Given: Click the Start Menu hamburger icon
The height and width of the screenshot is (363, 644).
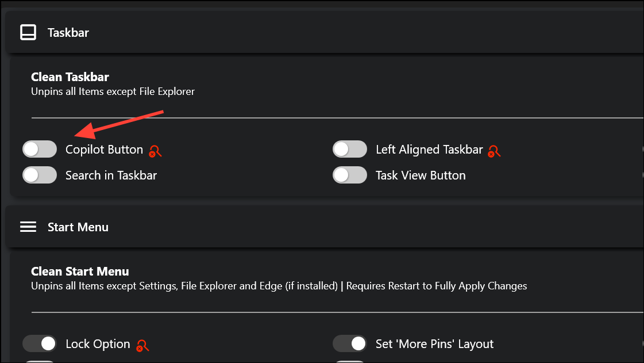Looking at the screenshot, I should tap(28, 227).
